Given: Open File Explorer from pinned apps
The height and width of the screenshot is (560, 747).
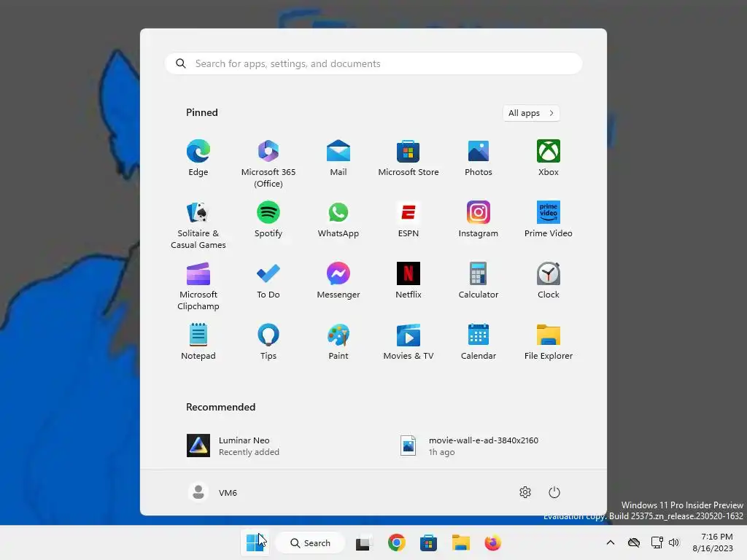Looking at the screenshot, I should pos(549,342).
